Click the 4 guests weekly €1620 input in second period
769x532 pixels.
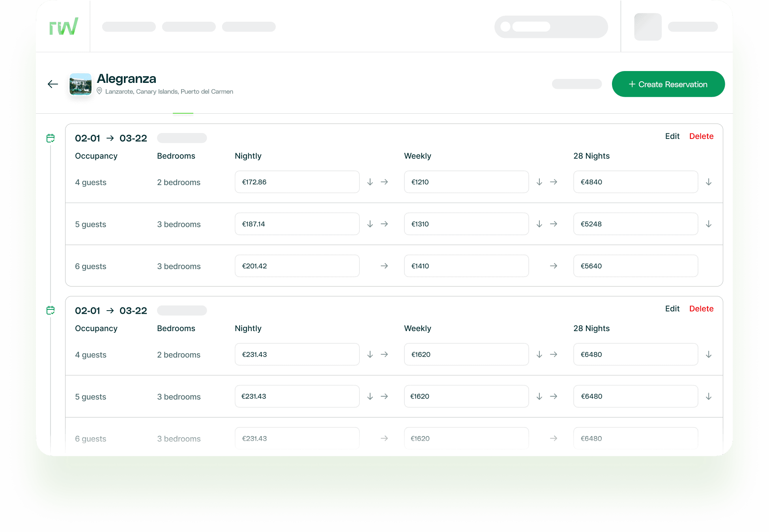tap(466, 354)
